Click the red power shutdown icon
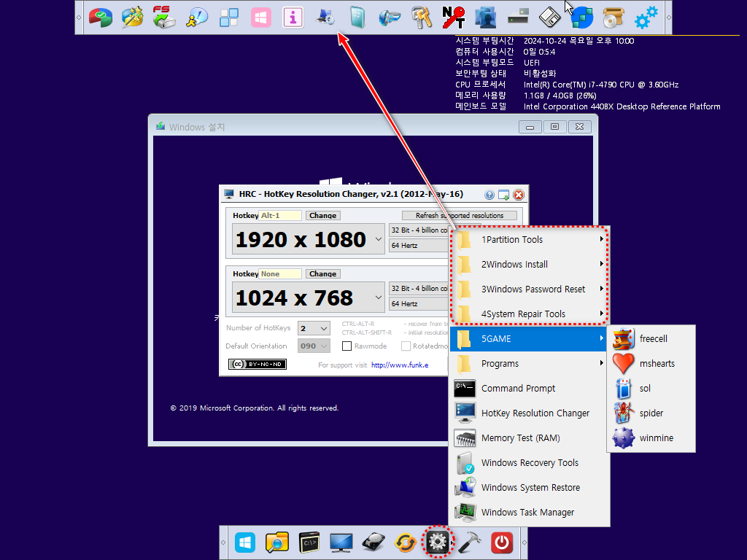The image size is (747, 560). coord(502,542)
